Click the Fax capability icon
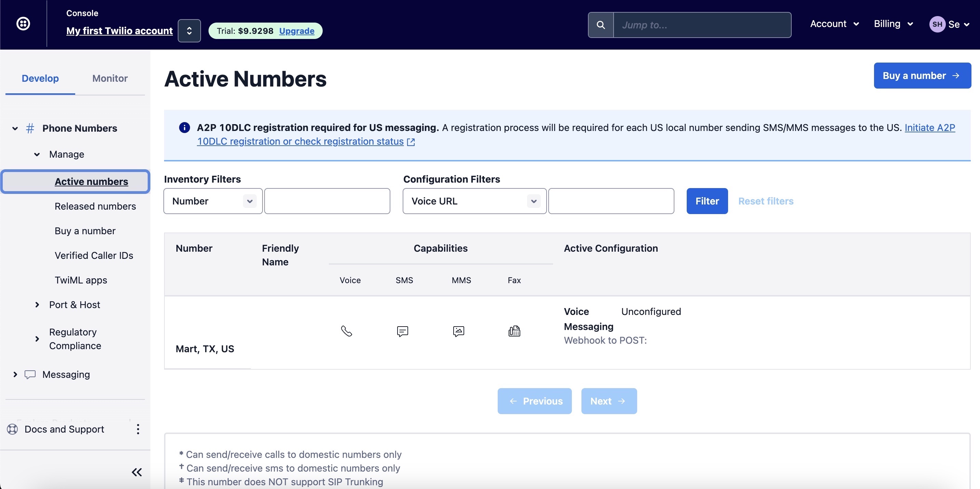This screenshot has height=489, width=980. (514, 331)
